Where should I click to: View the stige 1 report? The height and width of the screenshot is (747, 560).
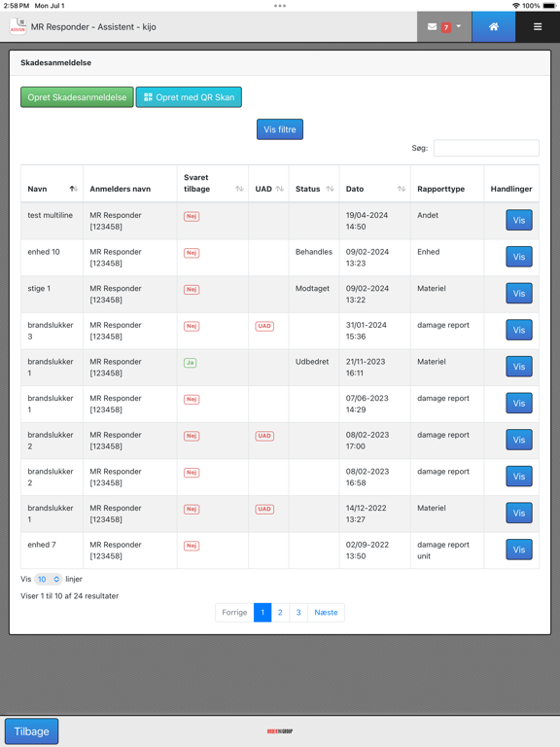click(518, 294)
